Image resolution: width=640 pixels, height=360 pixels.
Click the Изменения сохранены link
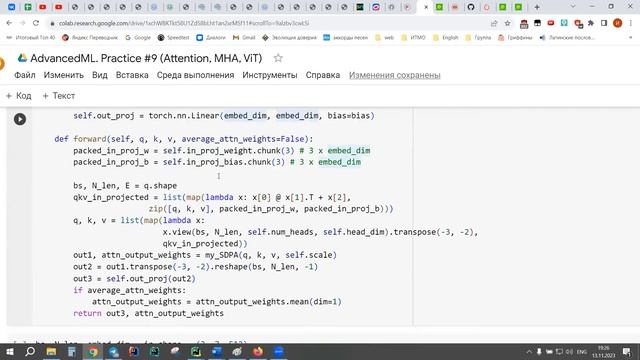(395, 75)
